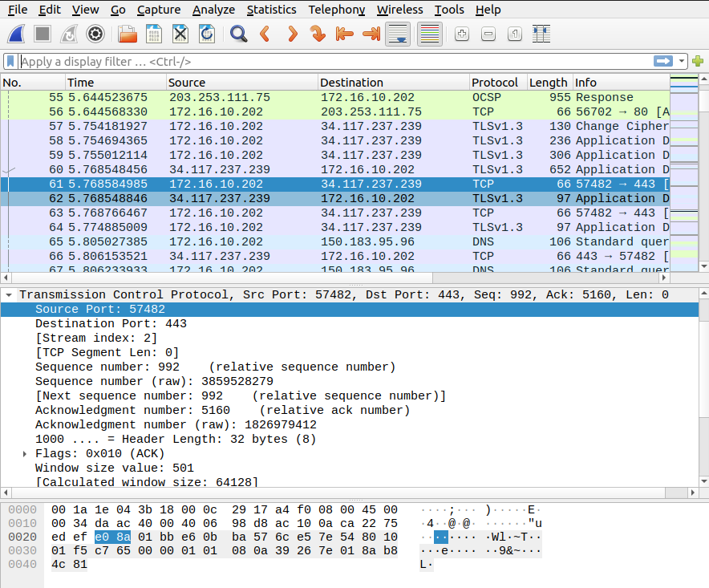
Task: Sort by the Length column header
Action: (x=550, y=83)
